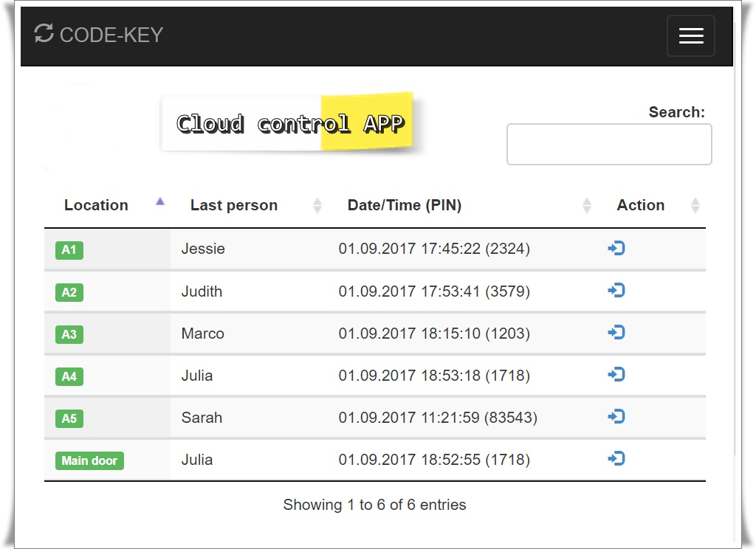The height and width of the screenshot is (549, 756).
Task: Focus the Search input field
Action: click(609, 144)
